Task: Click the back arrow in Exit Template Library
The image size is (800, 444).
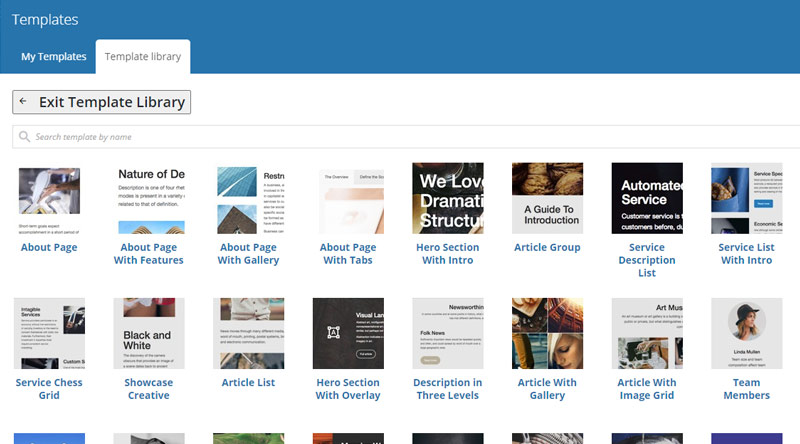Action: (x=23, y=102)
